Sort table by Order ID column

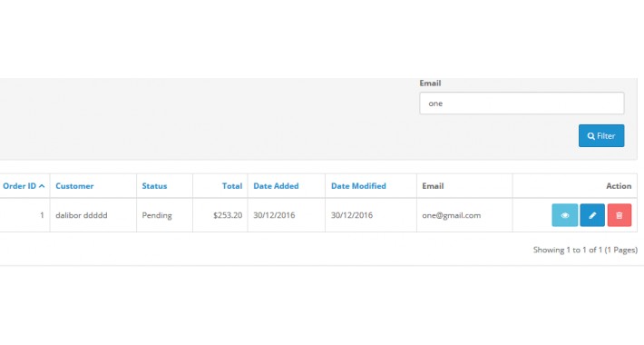[24, 186]
